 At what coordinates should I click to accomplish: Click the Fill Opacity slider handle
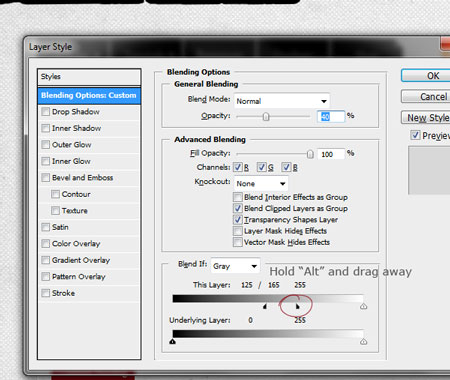point(310,154)
